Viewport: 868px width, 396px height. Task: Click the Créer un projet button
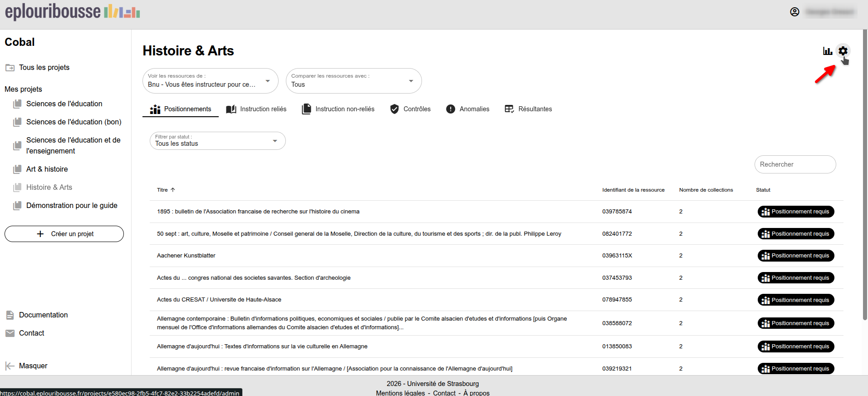tap(64, 234)
